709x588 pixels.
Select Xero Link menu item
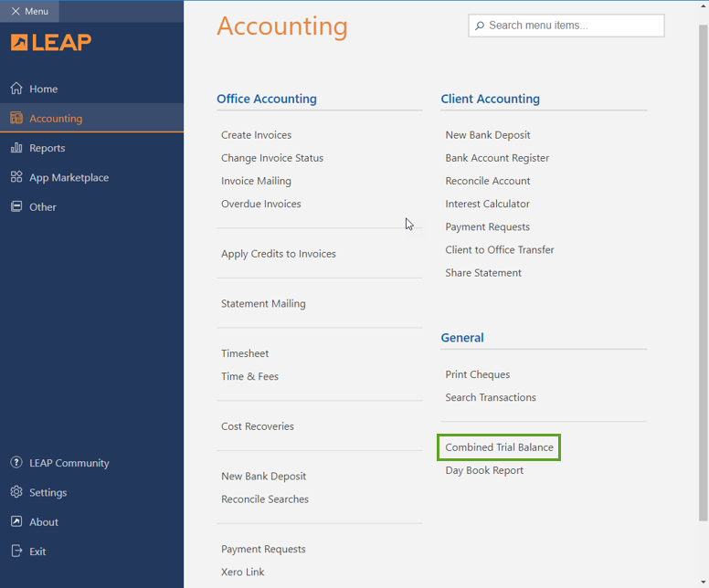(242, 572)
